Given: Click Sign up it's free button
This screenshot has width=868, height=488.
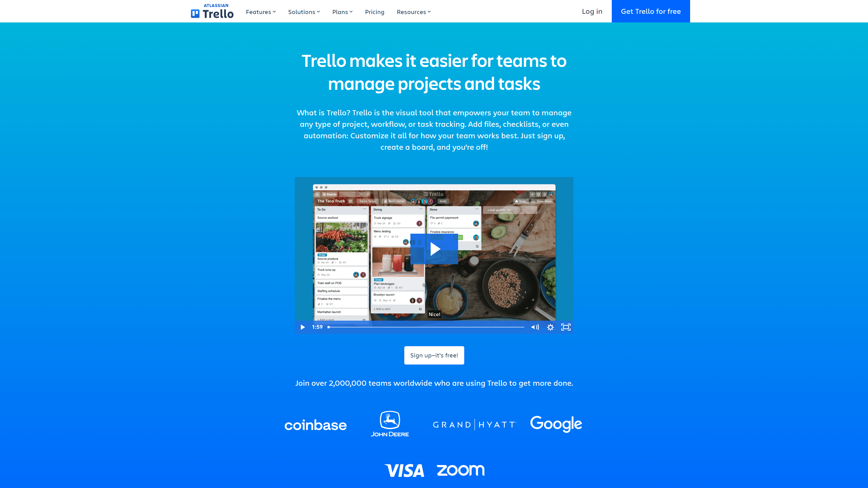Looking at the screenshot, I should tap(434, 355).
